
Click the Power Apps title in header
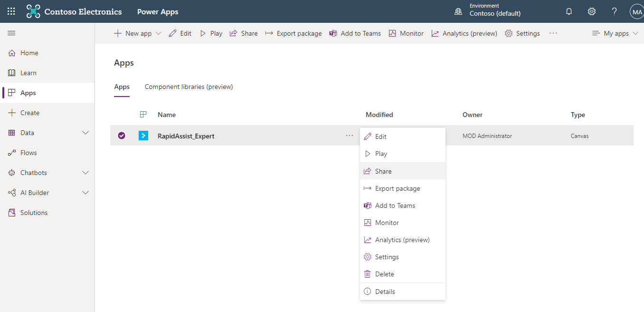click(158, 12)
